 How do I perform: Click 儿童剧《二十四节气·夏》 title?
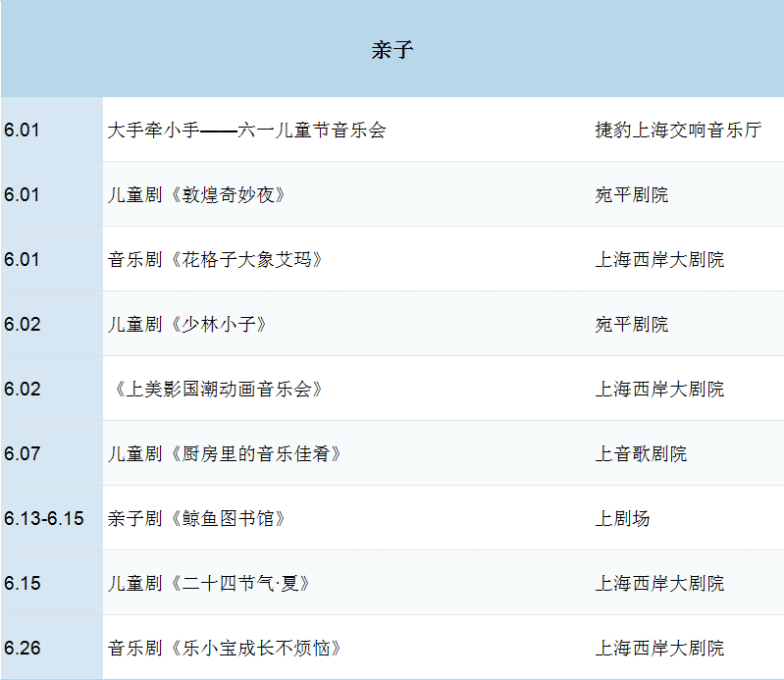[209, 583]
